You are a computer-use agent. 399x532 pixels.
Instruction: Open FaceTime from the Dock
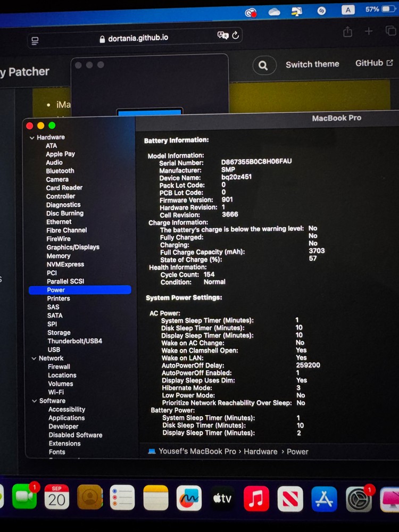[24, 496]
